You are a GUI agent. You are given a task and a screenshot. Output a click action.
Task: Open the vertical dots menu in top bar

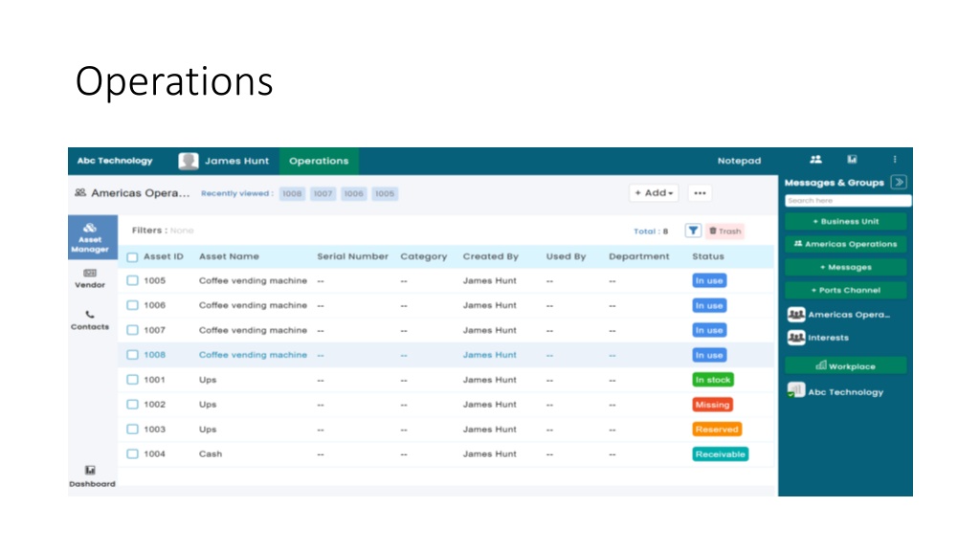pos(895,160)
